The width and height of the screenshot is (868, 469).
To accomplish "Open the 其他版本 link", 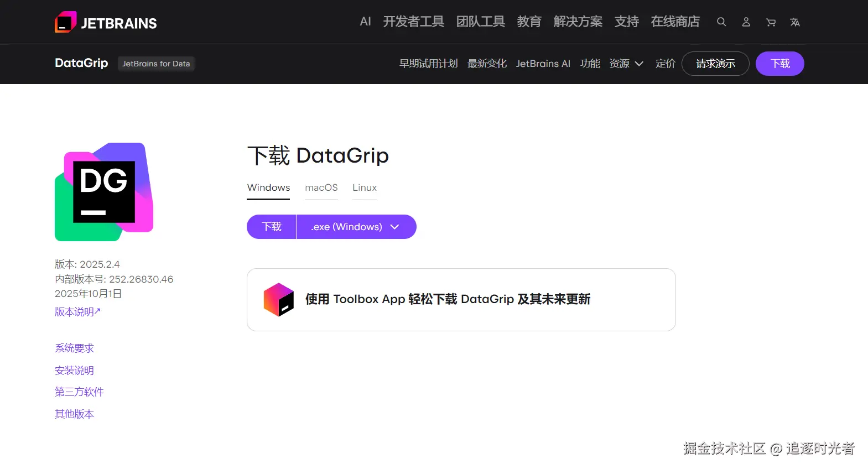I will 74,414.
